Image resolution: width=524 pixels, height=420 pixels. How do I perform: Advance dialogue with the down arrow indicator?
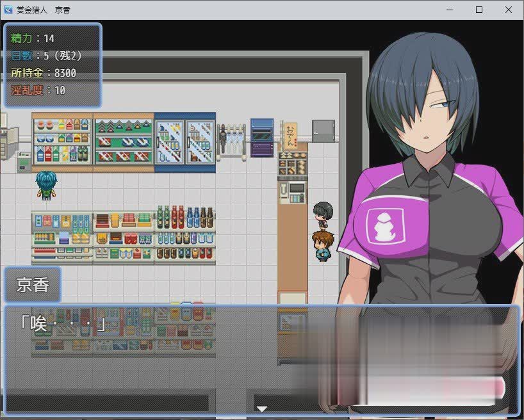261,408
